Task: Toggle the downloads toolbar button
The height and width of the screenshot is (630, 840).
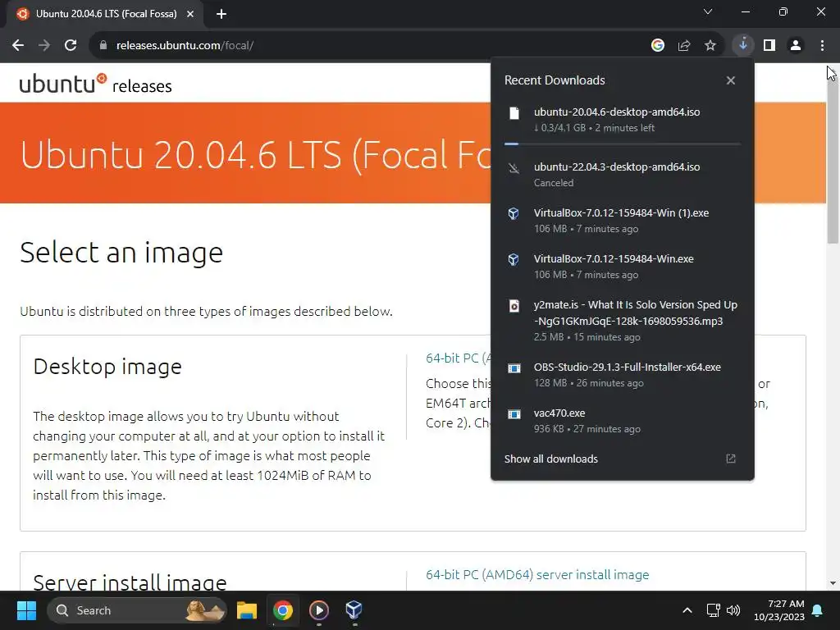Action: pos(743,45)
